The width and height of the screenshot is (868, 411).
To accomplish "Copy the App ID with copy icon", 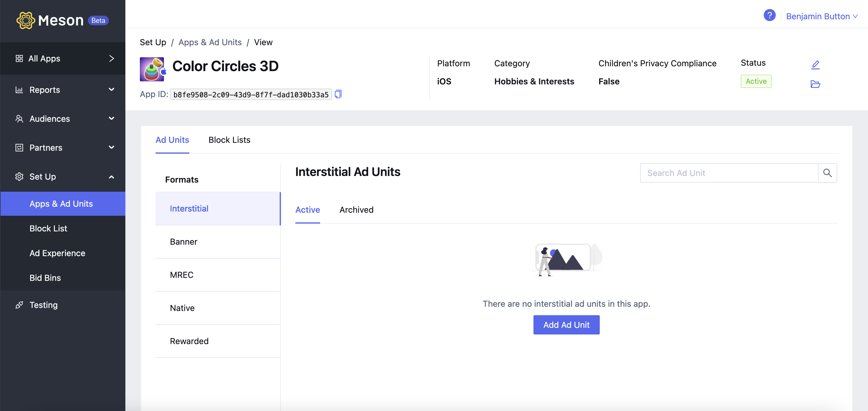I will 338,94.
